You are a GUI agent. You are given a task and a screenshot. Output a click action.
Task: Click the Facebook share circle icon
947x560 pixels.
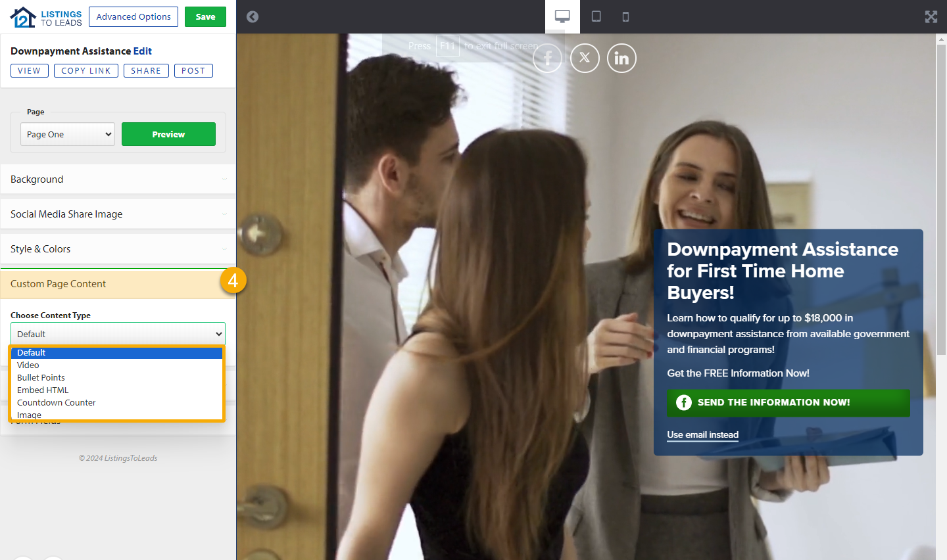click(x=548, y=58)
